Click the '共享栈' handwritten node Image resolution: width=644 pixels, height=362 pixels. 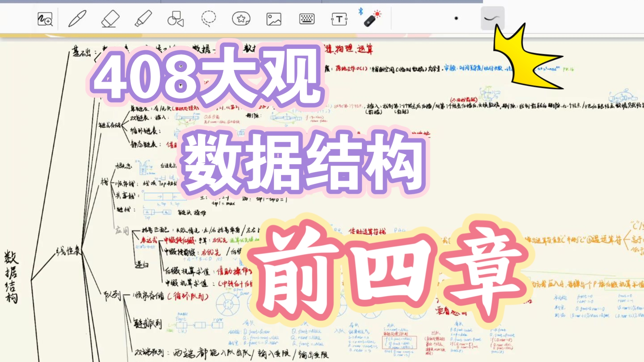click(x=126, y=195)
